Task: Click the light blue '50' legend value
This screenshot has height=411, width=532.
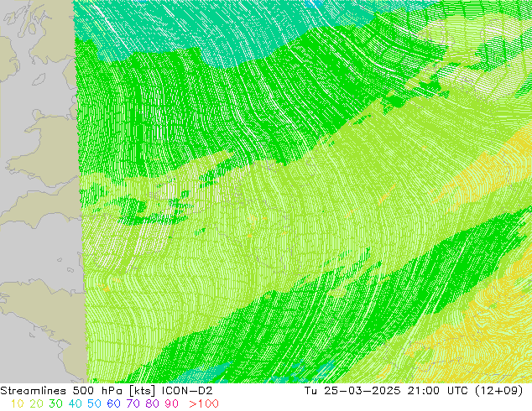Action: pyautogui.click(x=94, y=403)
